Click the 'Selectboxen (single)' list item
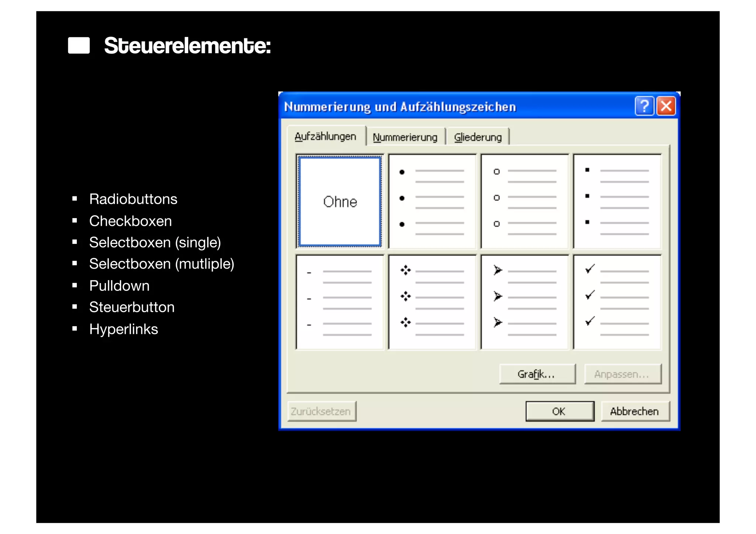This screenshot has width=756, height=534. point(155,243)
